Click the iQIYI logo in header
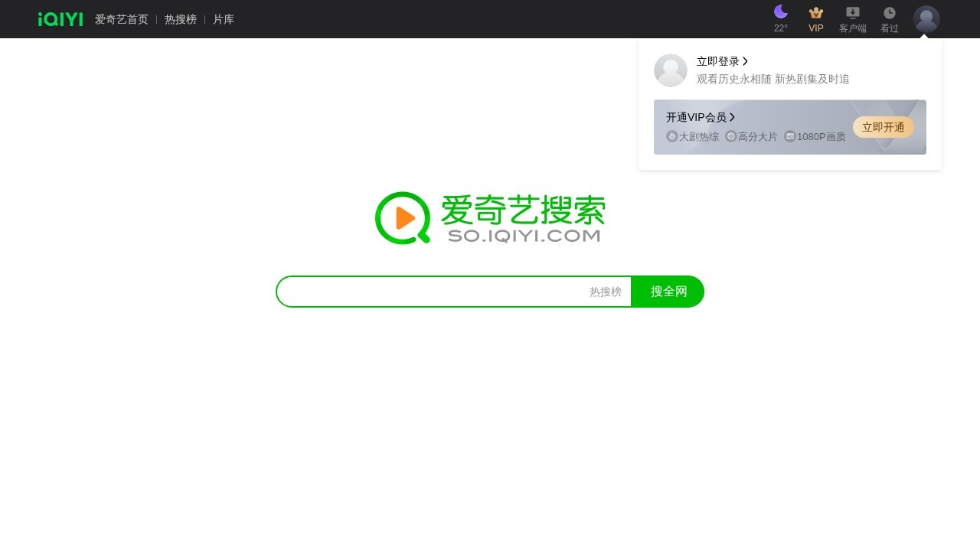980x551 pixels. pyautogui.click(x=60, y=19)
